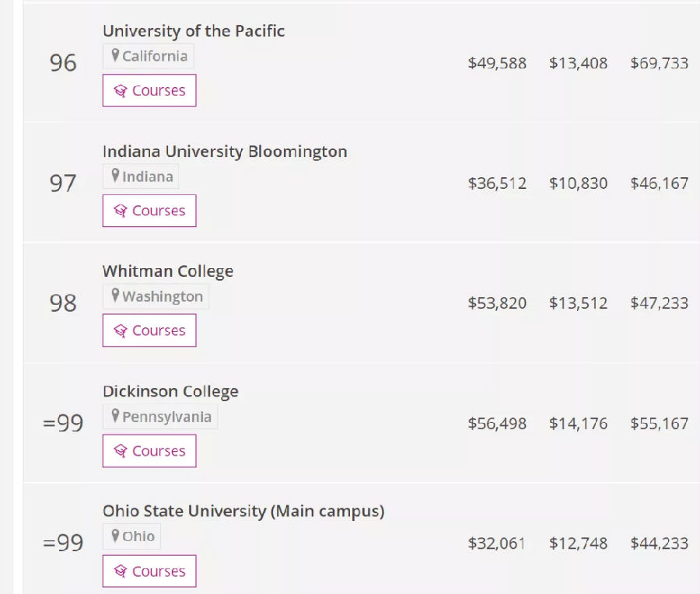This screenshot has width=700, height=594.
Task: Click graduation cap icon in Ohio State Courses button
Action: point(120,572)
